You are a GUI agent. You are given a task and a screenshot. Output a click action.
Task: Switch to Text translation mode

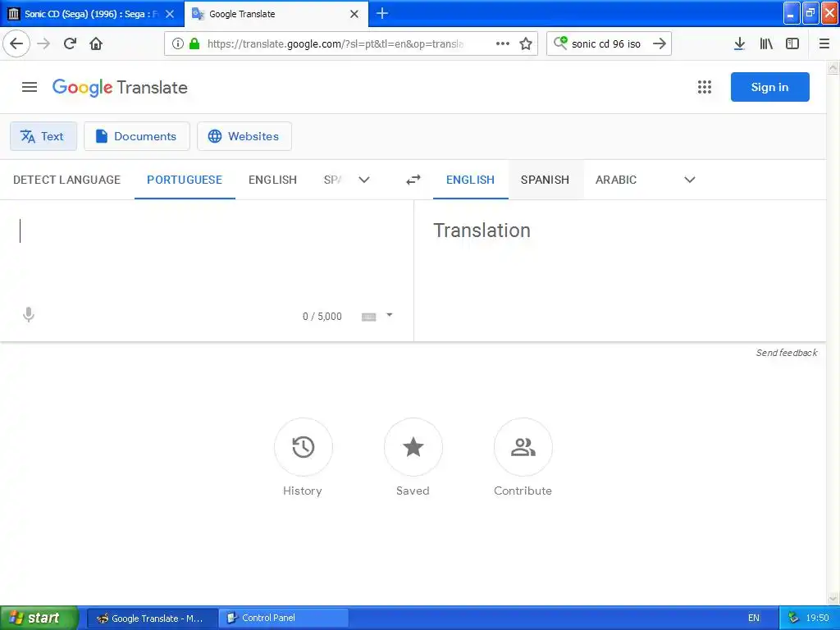(43, 136)
